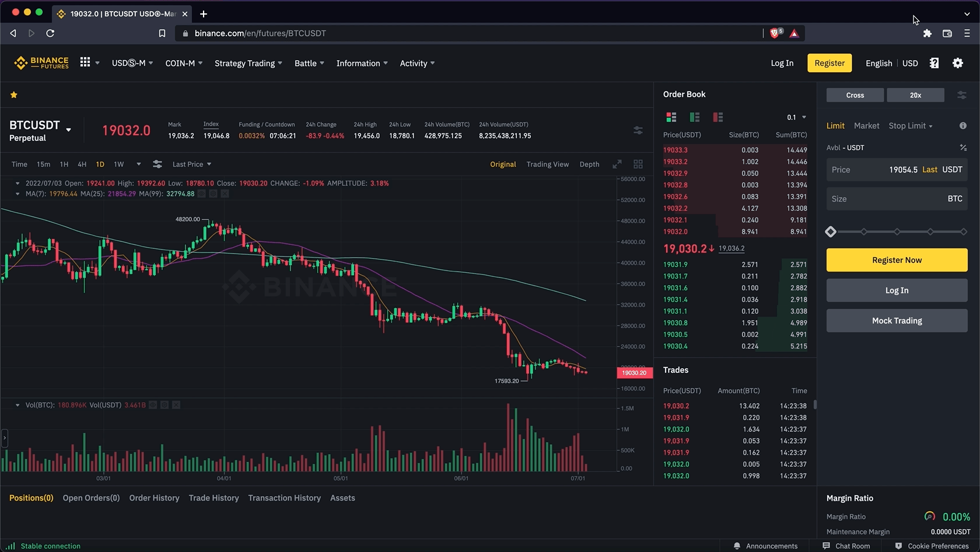Switch to multi-chart grid layout icon
The width and height of the screenshot is (980, 552).
pyautogui.click(x=638, y=164)
